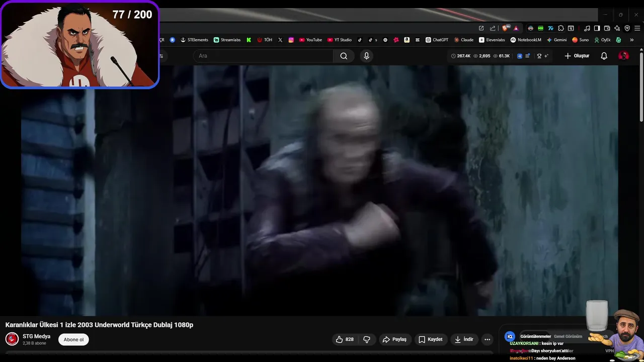Save video with Kaydet button
Screen dimensions: 644x362
(x=431, y=339)
